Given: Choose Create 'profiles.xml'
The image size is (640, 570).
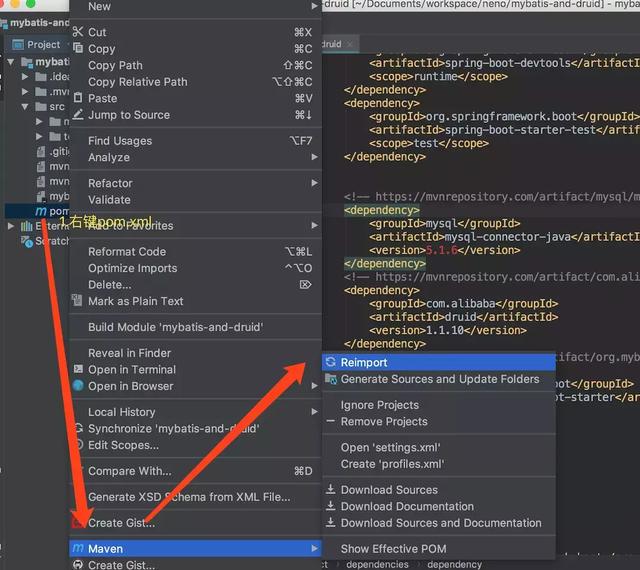Looking at the screenshot, I should (439, 464).
